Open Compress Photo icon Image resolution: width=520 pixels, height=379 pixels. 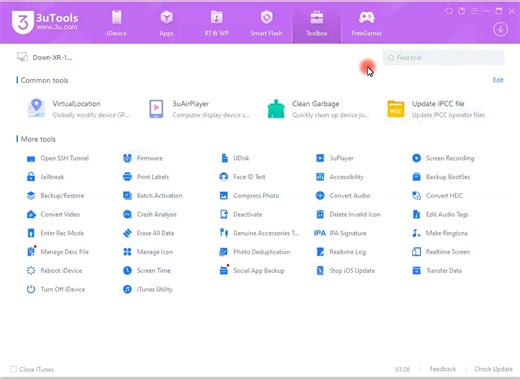click(224, 196)
